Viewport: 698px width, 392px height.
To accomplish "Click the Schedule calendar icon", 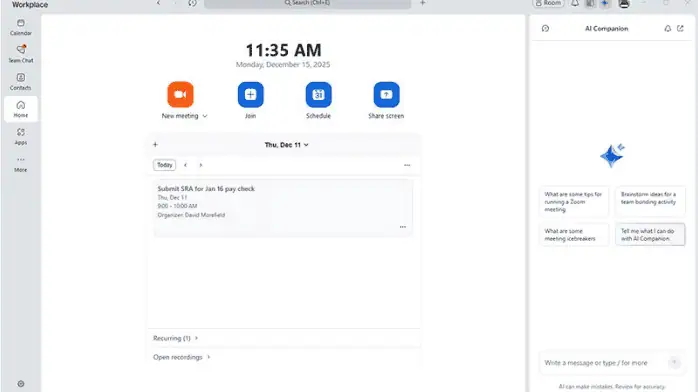I will (318, 94).
